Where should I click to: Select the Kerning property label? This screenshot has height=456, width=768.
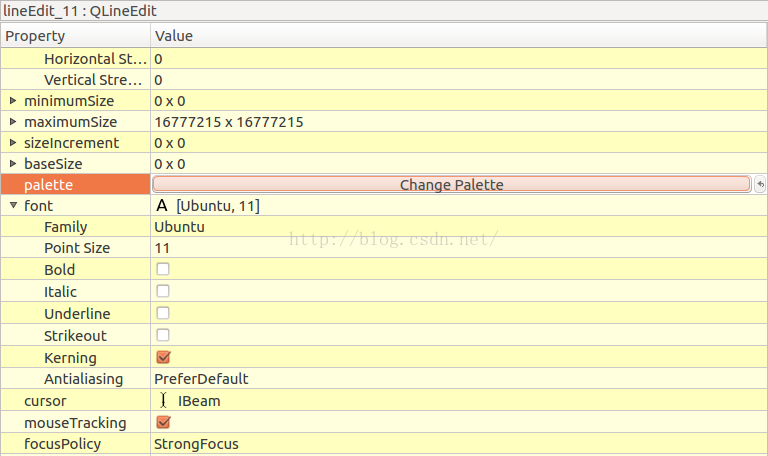coord(70,358)
